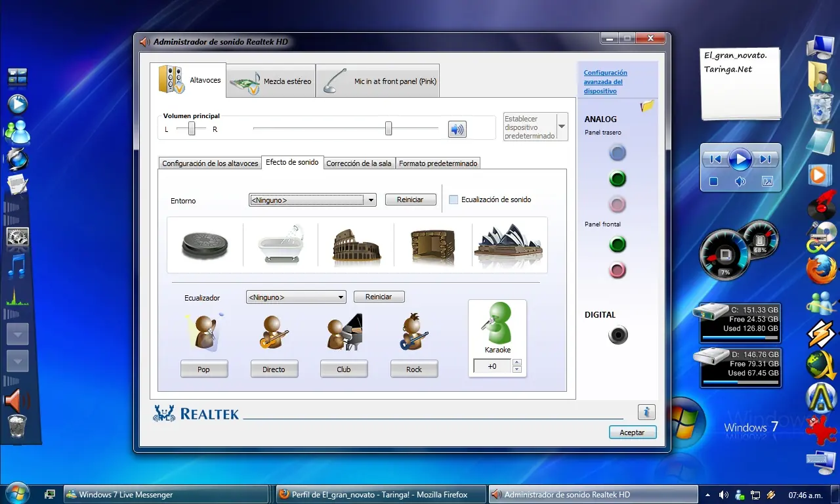Click the Directo guitarist equalizer icon
This screenshot has height=504, width=840.
pos(274,333)
